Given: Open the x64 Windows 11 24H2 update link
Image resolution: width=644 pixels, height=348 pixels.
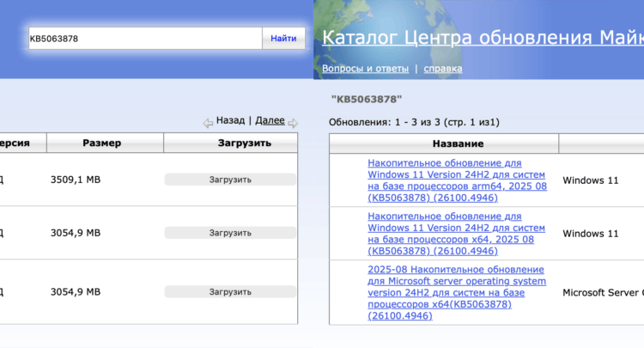Looking at the screenshot, I should coord(456,234).
